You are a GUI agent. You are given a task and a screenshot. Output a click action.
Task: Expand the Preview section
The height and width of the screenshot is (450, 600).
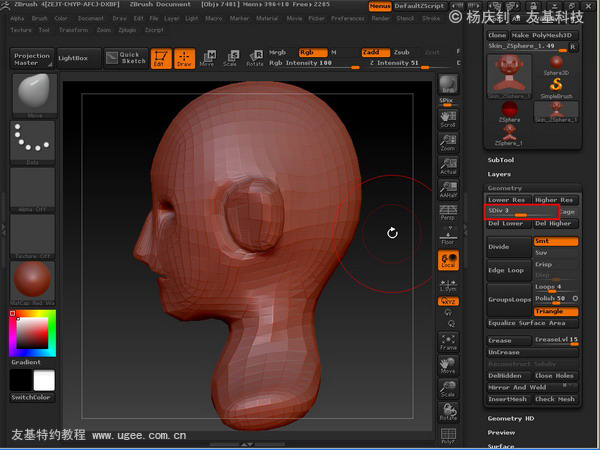[x=501, y=433]
